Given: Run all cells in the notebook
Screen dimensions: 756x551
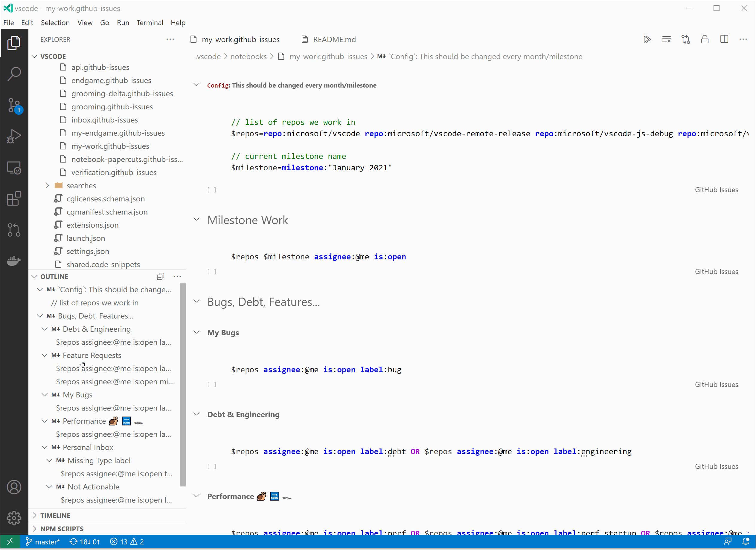Looking at the screenshot, I should [647, 39].
